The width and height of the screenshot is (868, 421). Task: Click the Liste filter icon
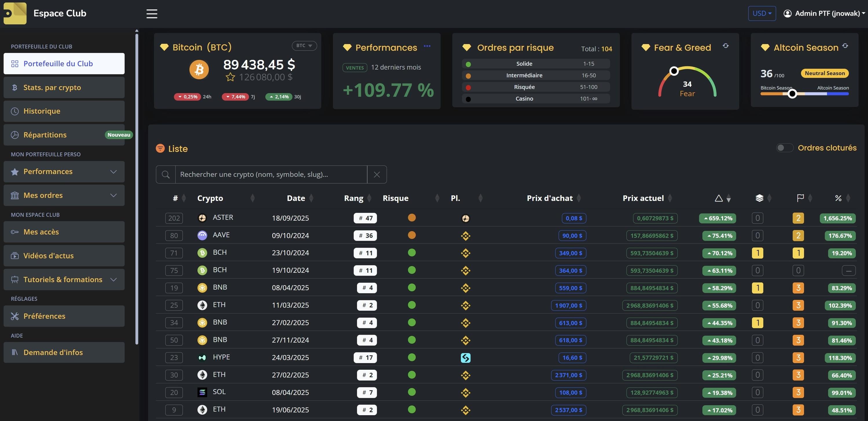click(x=160, y=148)
